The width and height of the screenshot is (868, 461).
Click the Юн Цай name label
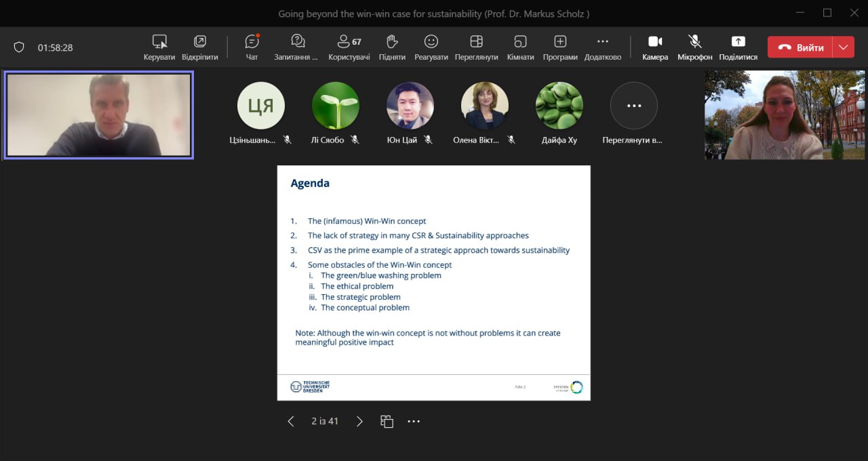click(403, 140)
